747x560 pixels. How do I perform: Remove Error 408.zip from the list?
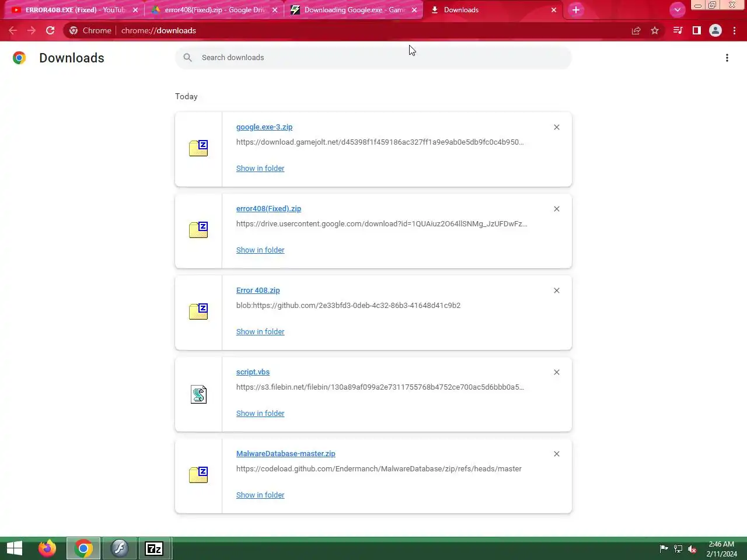click(557, 290)
